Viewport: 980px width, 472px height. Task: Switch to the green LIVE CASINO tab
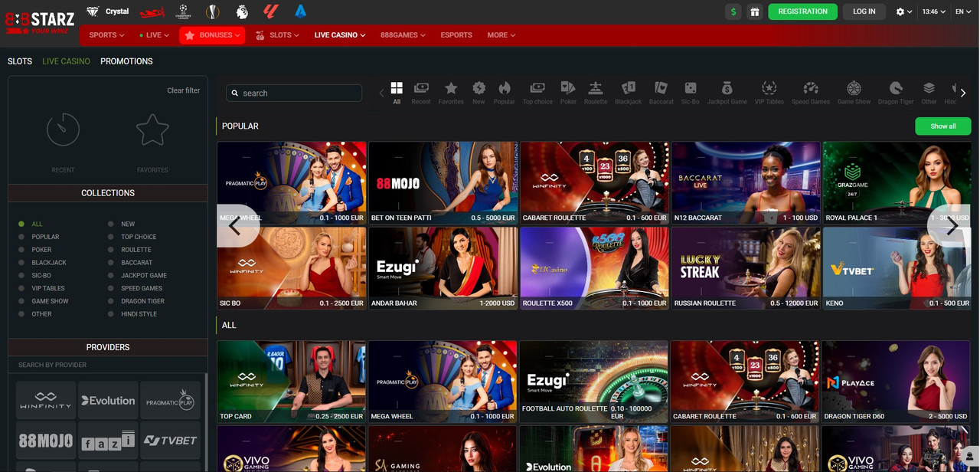coord(66,61)
